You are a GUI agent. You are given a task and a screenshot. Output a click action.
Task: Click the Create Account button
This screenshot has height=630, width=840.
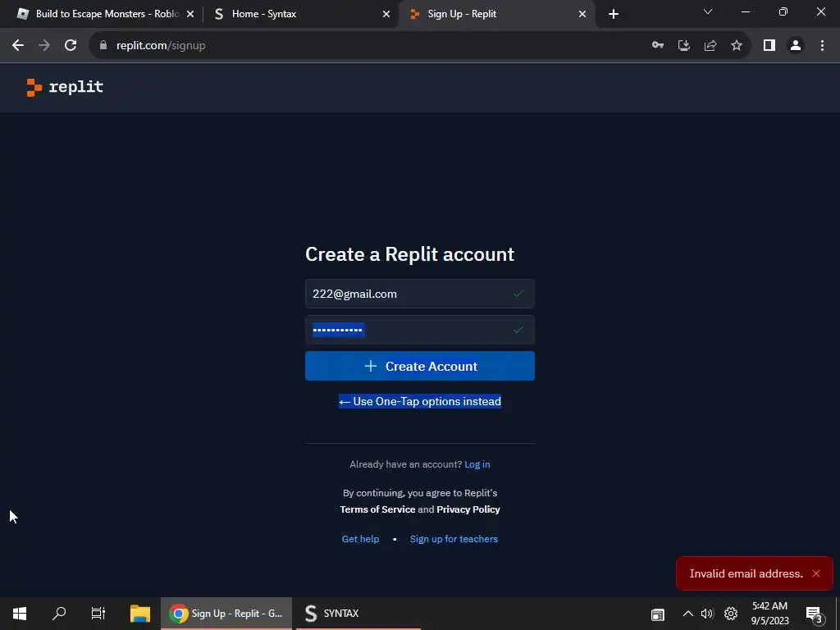coord(420,366)
